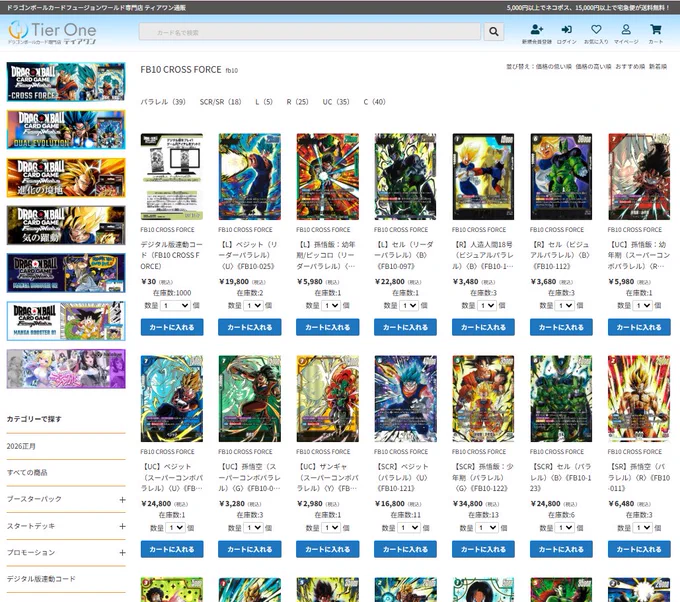680x602 pixels.
Task: Click the Tier One logo
Action: pos(52,33)
